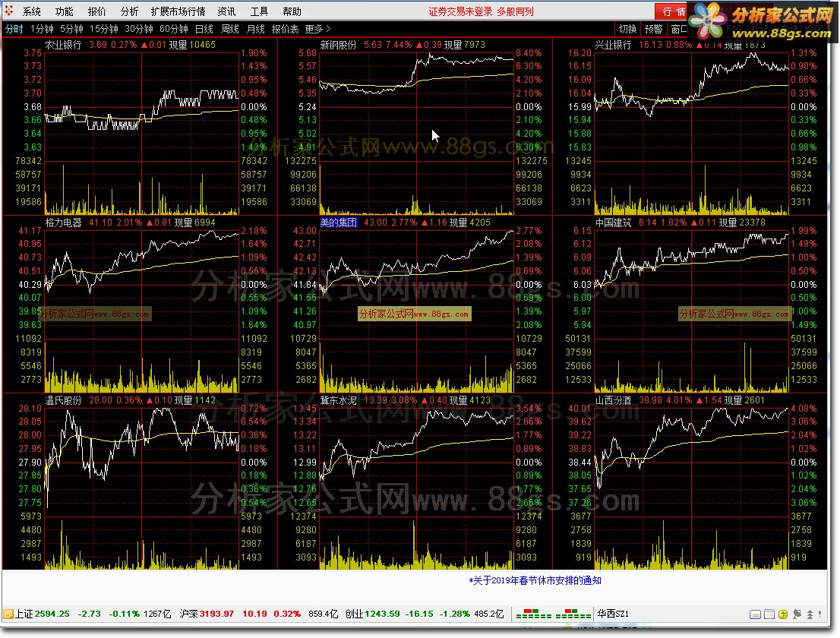Click the yellow round status bar icon
Image resolution: width=840 pixels, height=638 pixels.
(783, 614)
